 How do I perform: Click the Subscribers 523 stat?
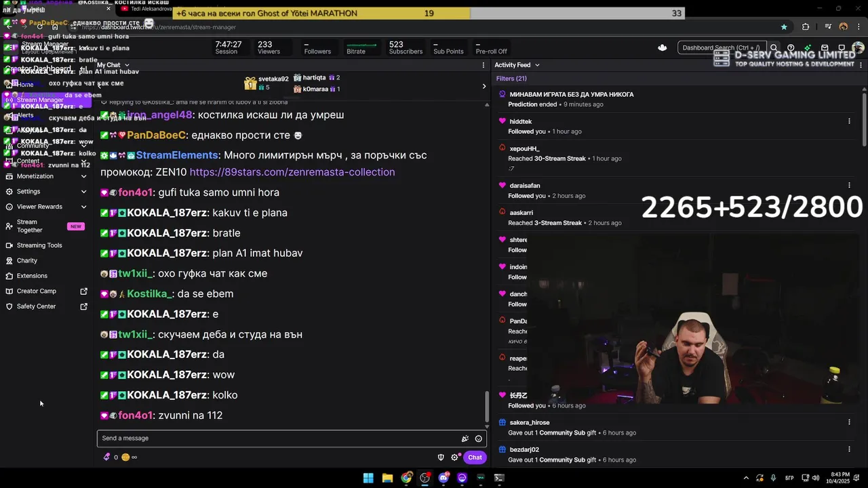pos(406,47)
